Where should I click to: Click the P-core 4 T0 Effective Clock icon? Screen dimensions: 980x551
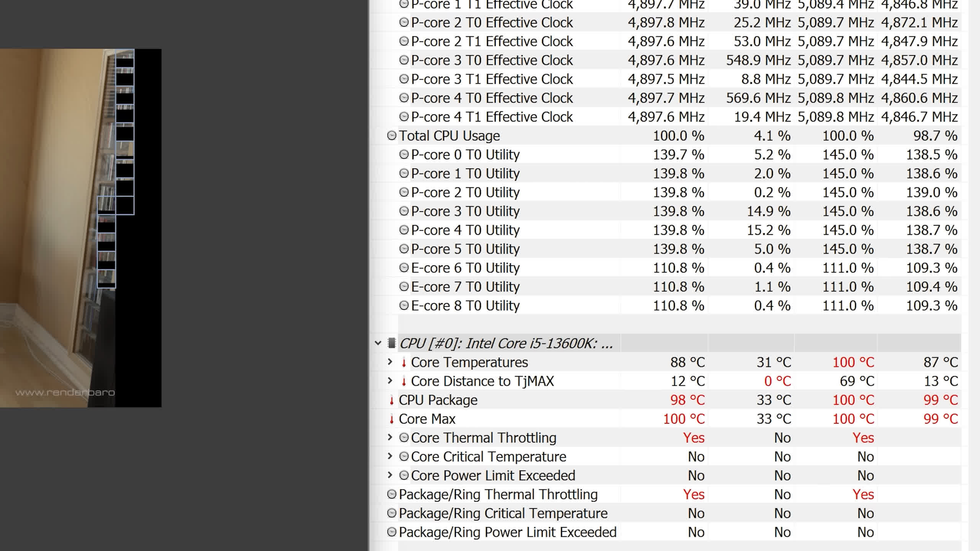pyautogui.click(x=404, y=98)
